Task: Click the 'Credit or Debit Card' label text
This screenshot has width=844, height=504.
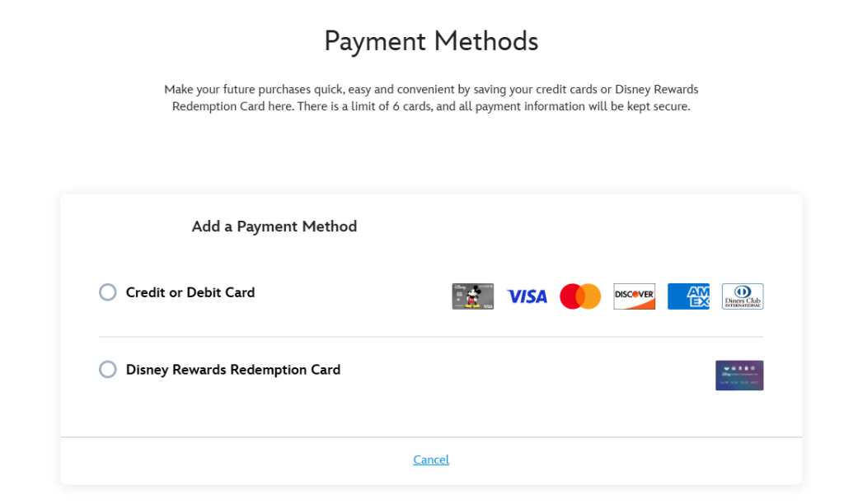Action: tap(190, 292)
